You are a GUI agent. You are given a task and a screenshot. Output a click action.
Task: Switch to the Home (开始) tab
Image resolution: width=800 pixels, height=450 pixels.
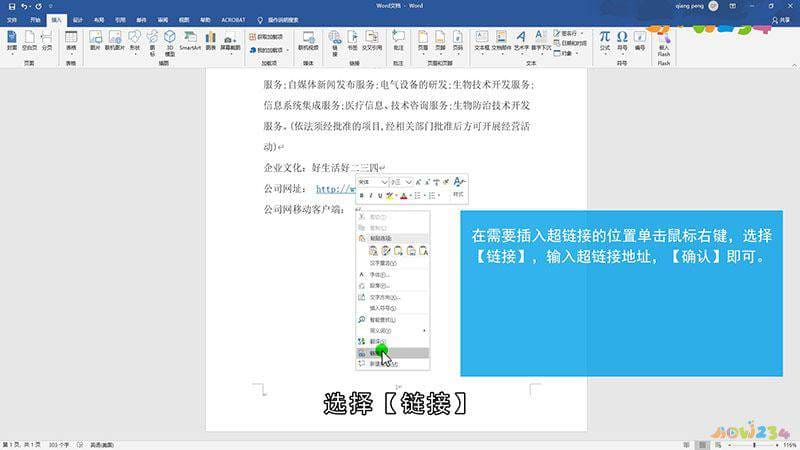(35, 20)
